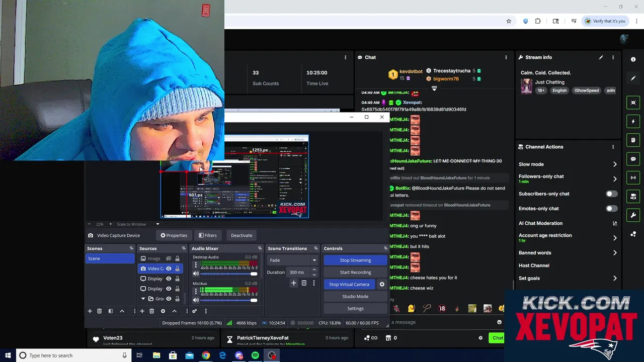Click Stop Virtual Camera button

point(349,285)
